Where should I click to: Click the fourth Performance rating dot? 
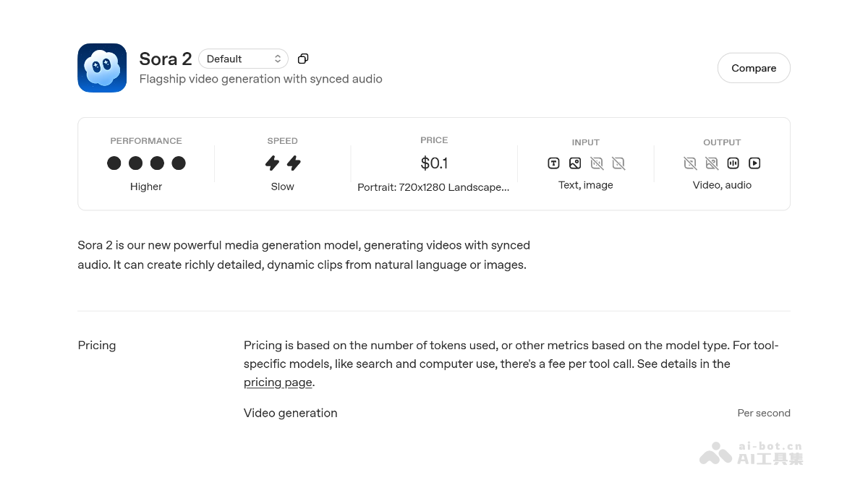pos(179,163)
